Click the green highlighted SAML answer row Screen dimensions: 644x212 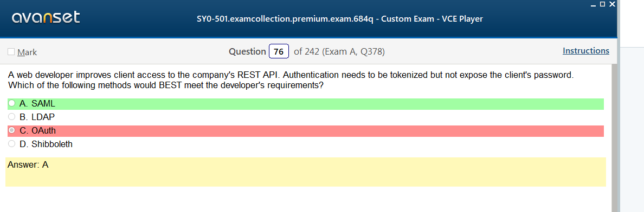click(x=306, y=104)
